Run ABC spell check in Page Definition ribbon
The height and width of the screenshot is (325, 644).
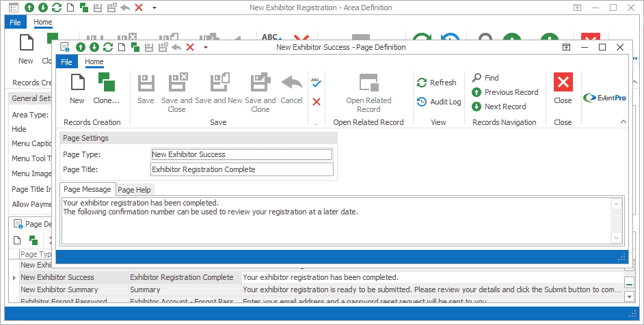[316, 83]
